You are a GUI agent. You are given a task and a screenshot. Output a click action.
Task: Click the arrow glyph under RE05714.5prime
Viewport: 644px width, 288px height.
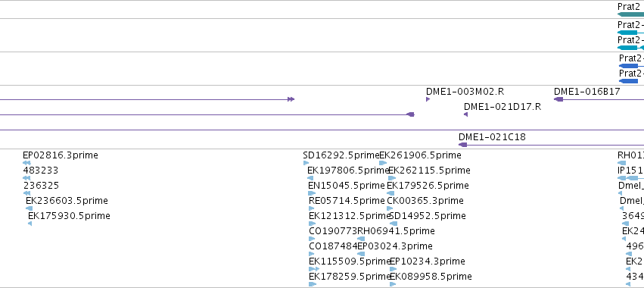(312, 208)
